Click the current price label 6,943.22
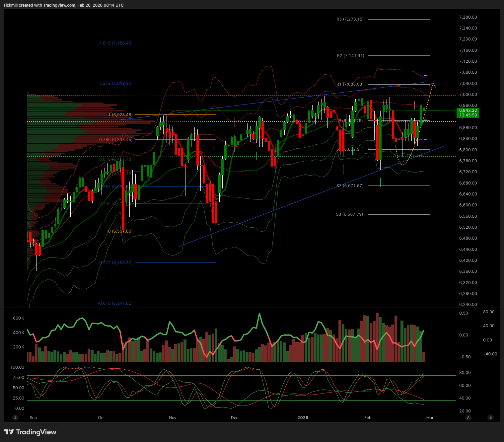This screenshot has width=504, height=442. point(468,110)
